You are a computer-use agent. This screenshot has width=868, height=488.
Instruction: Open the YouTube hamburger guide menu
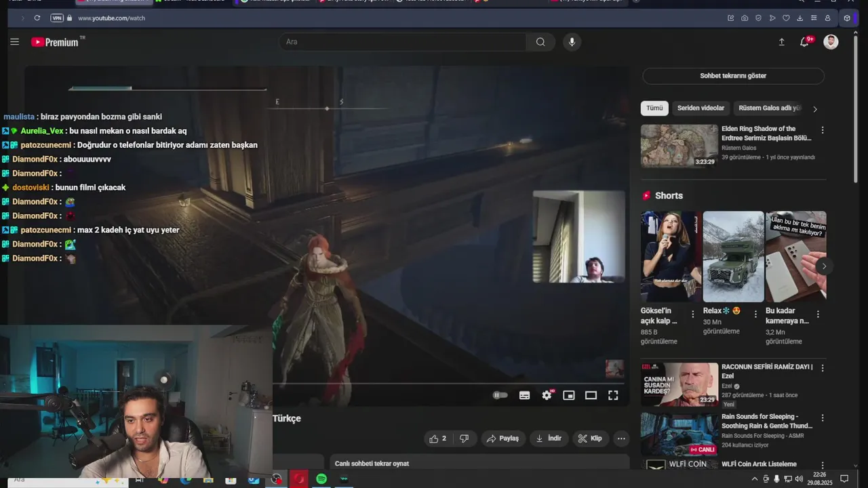pyautogui.click(x=14, y=42)
